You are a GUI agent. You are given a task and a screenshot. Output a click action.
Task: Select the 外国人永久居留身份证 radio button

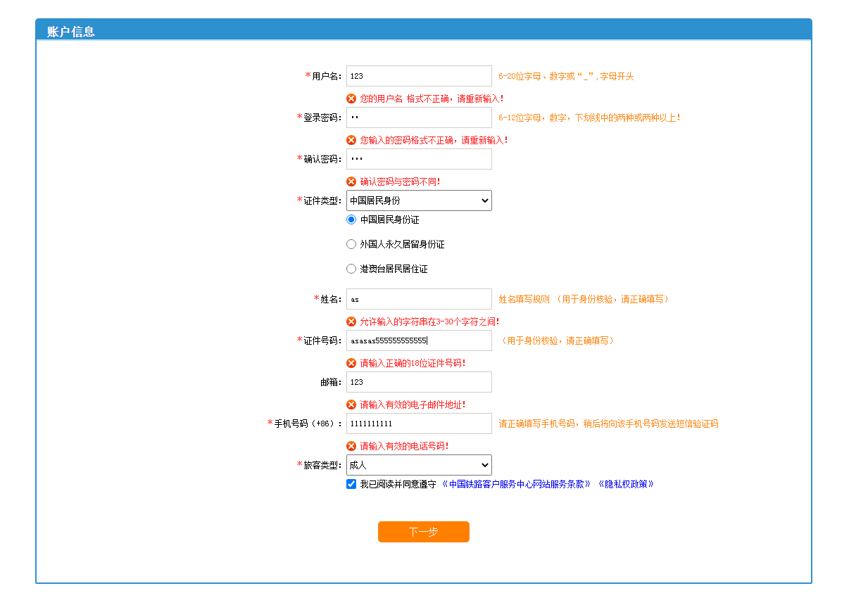point(351,244)
